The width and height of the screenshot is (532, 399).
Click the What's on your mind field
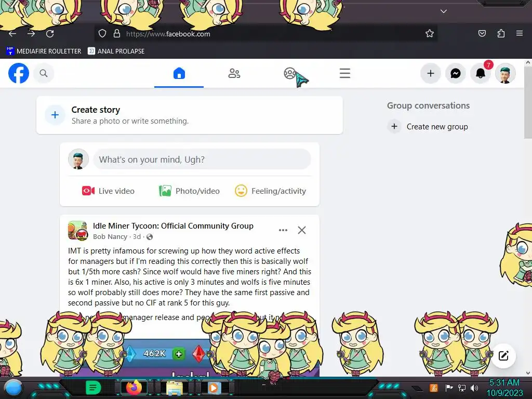pos(202,159)
